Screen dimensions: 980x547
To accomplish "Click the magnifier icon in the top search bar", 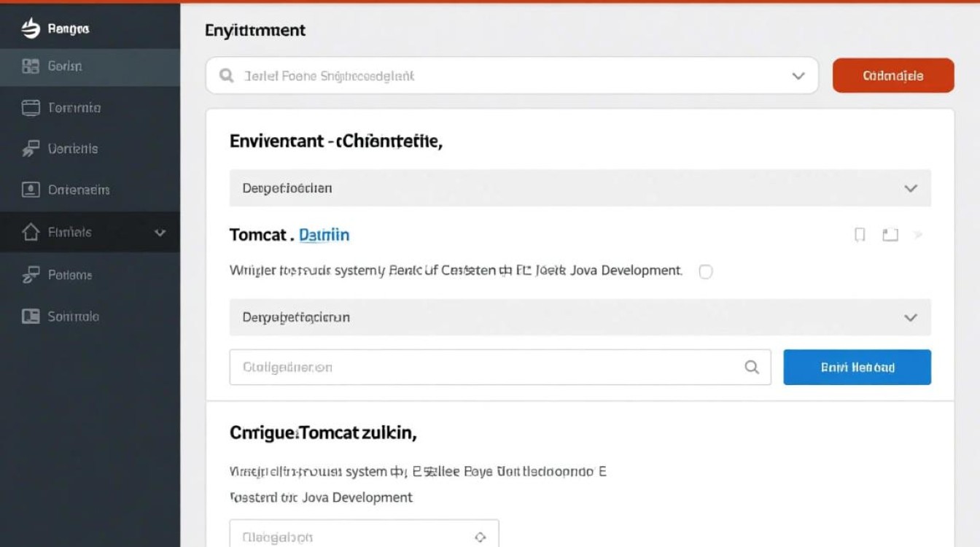I will pyautogui.click(x=227, y=76).
